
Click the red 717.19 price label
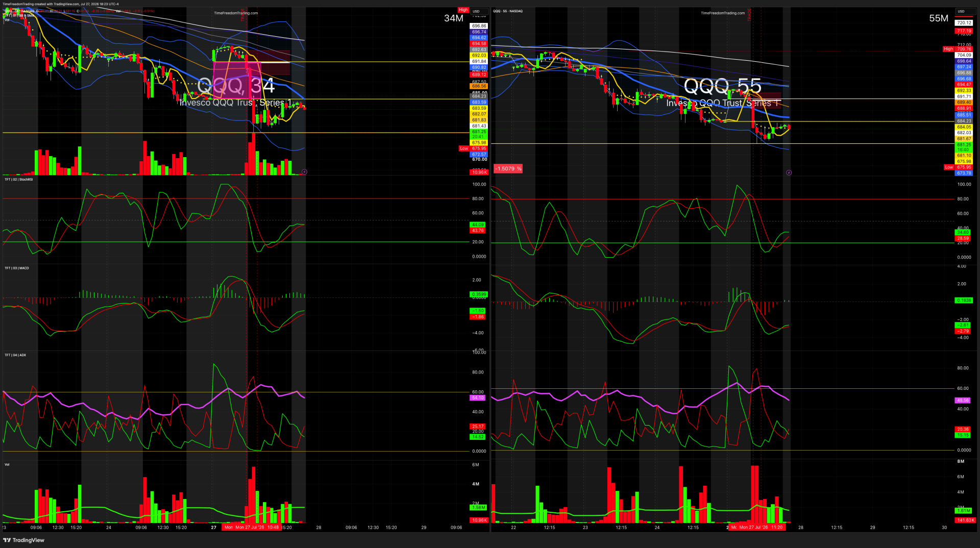[x=964, y=31]
